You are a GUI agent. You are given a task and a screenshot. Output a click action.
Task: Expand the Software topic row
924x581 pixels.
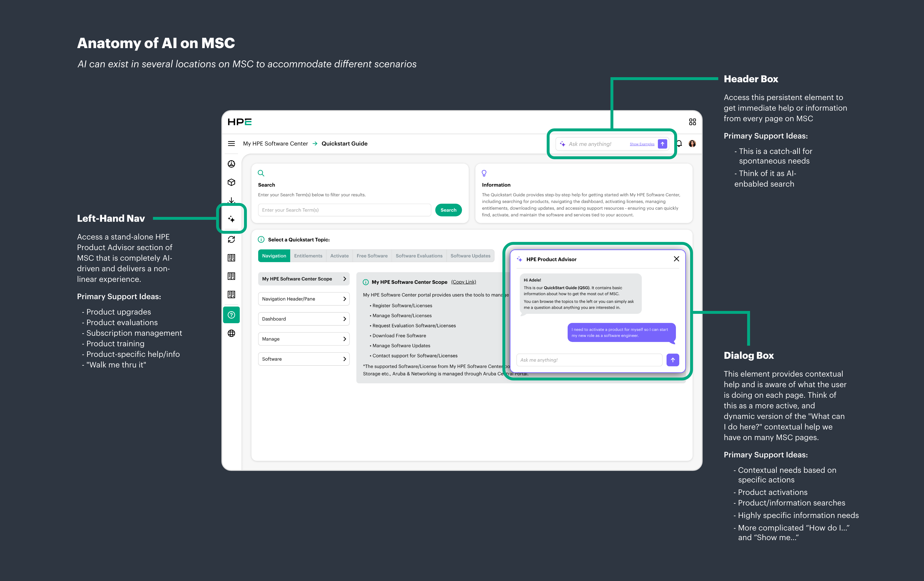303,359
